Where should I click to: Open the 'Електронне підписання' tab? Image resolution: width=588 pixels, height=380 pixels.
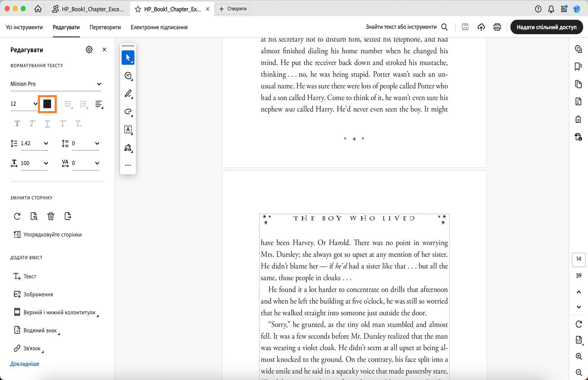click(x=159, y=27)
